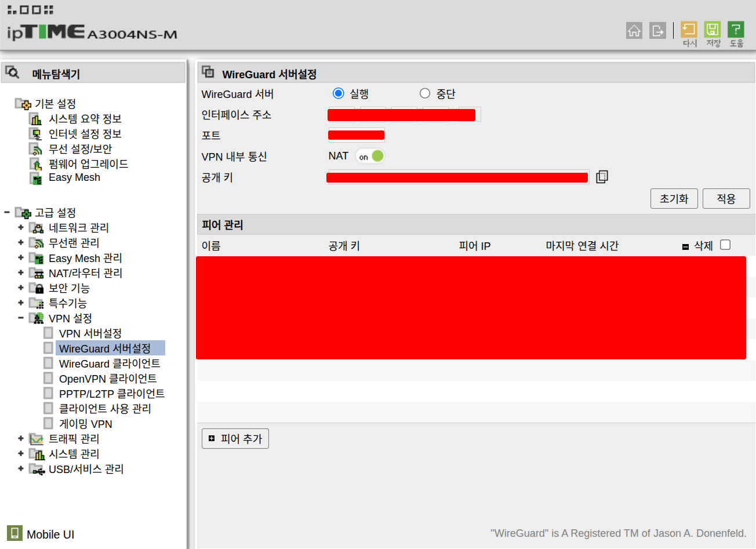Collapse the 고급 설정 tree section
This screenshot has height=549, width=756.
point(7,212)
